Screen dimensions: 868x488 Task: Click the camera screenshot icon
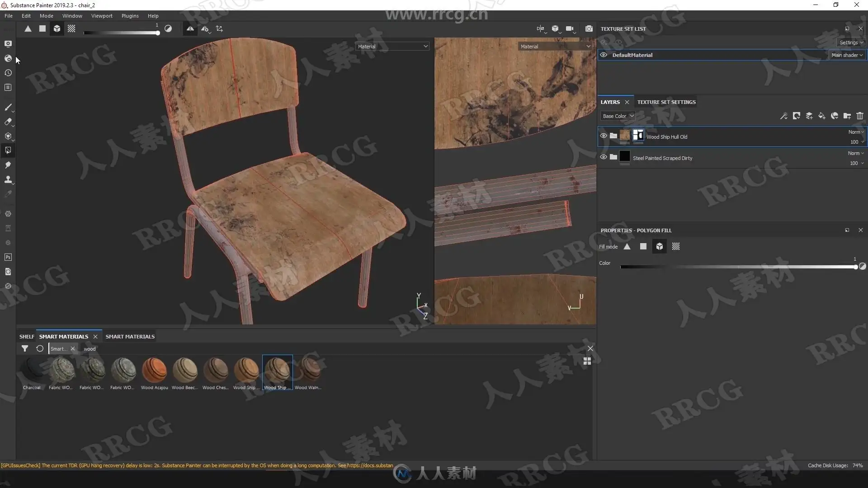click(589, 29)
